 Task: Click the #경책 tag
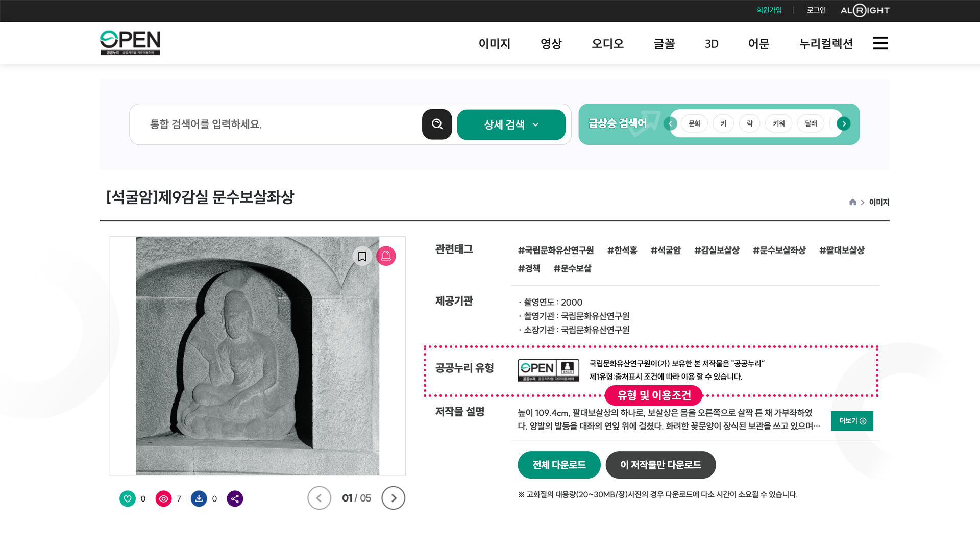pyautogui.click(x=529, y=268)
